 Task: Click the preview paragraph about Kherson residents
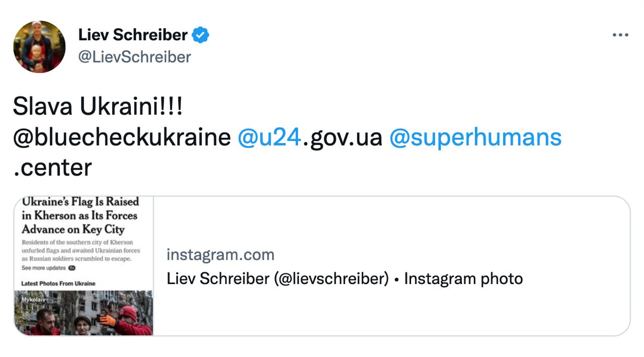(x=80, y=250)
